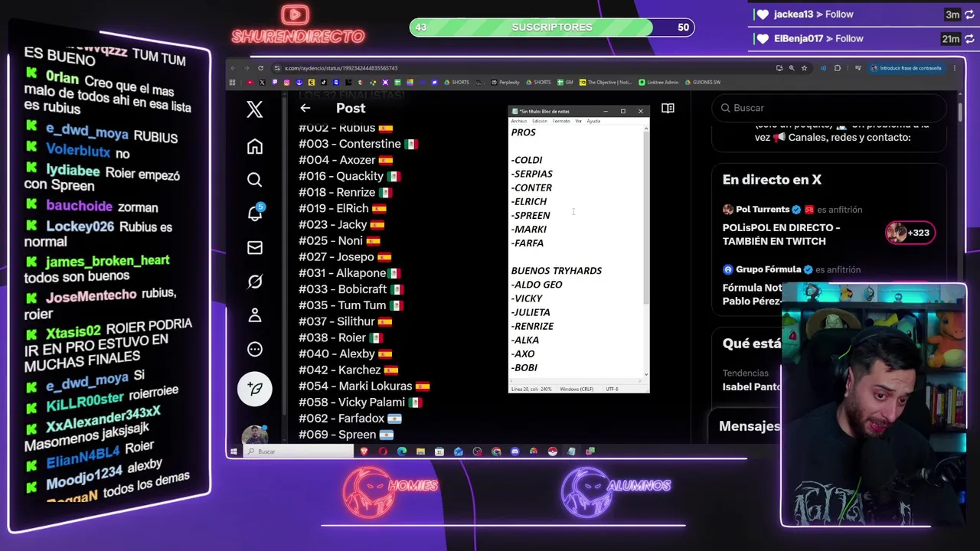The image size is (980, 551).
Task: Click list row #069 - Spreen
Action: (346, 435)
